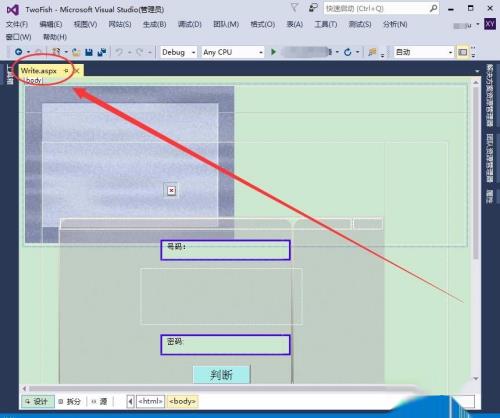Click the tag navigator left arrow
The height and width of the screenshot is (418, 500).
(x=131, y=401)
